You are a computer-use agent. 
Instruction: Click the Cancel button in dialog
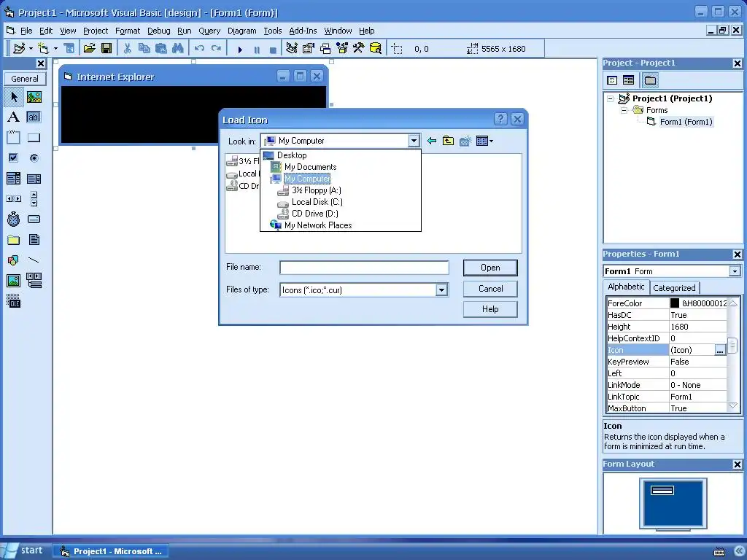click(x=490, y=289)
